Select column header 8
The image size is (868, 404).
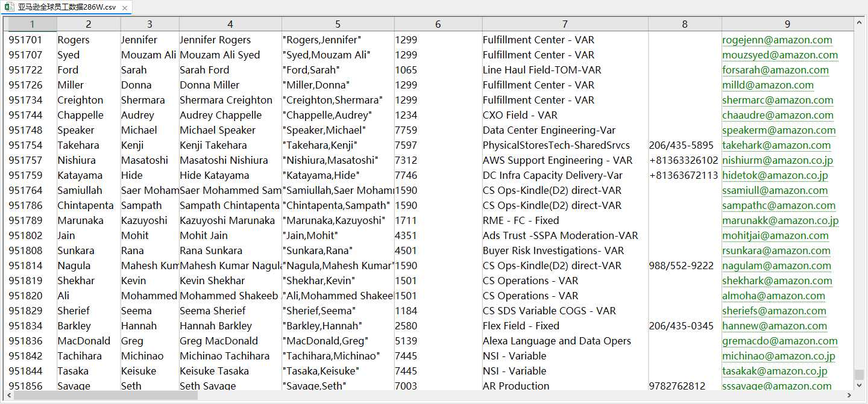point(685,24)
